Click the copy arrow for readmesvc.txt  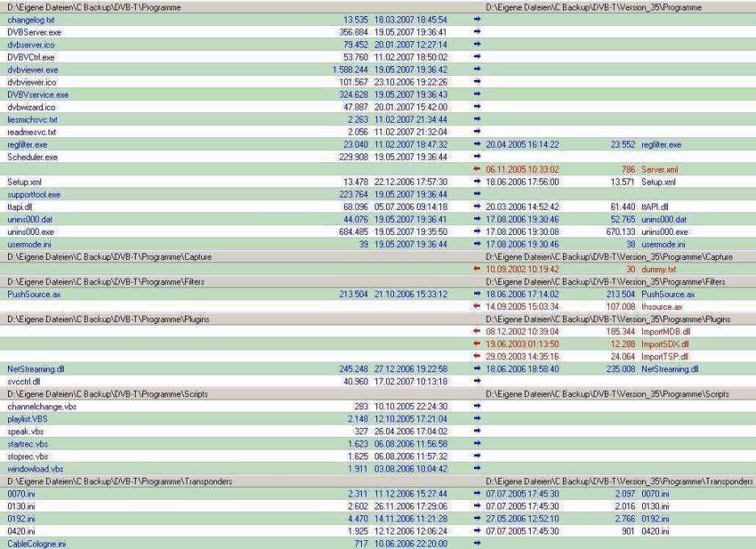click(477, 132)
